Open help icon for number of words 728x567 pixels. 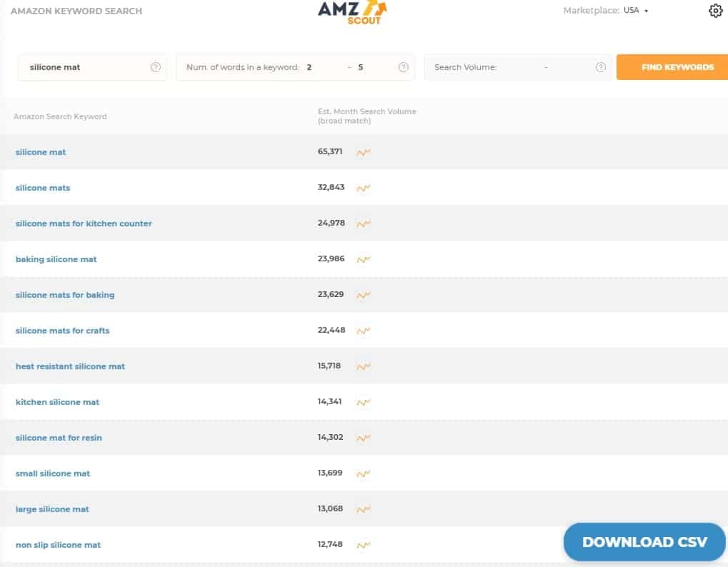[404, 67]
